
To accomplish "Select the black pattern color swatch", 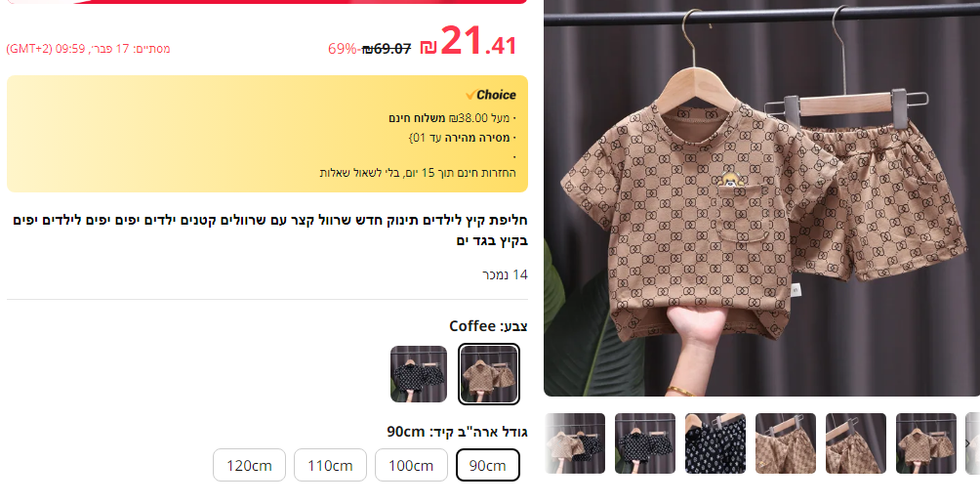I will (419, 374).
